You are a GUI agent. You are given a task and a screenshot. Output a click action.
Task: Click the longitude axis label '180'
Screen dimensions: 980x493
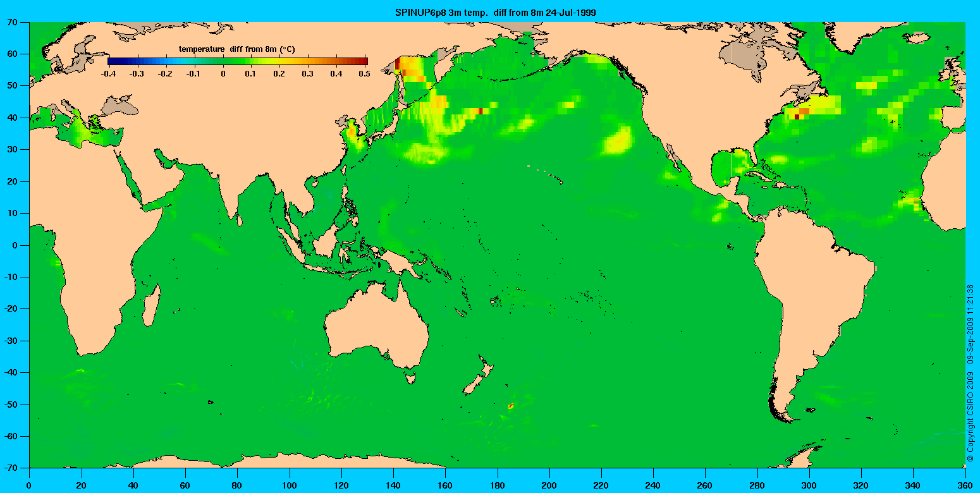coord(497,487)
